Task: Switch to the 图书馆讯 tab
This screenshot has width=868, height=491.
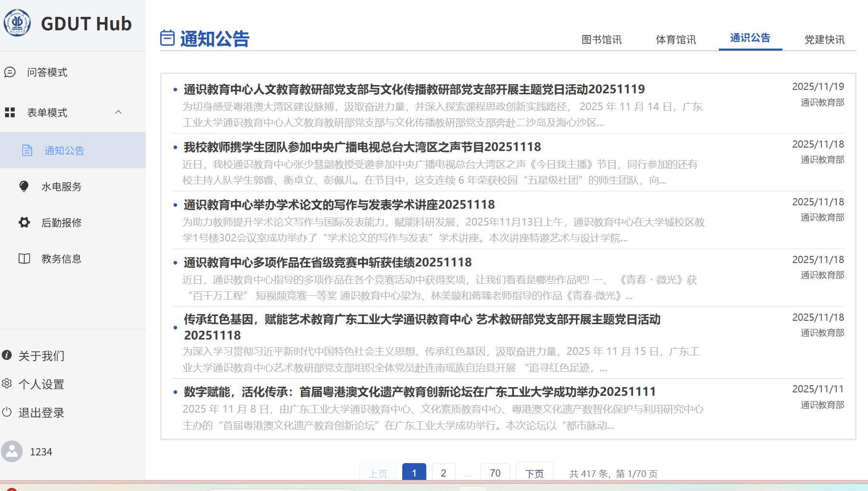Action: click(601, 39)
